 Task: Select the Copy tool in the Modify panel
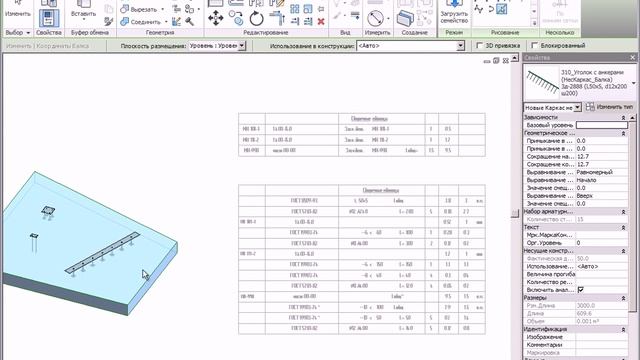[236, 18]
